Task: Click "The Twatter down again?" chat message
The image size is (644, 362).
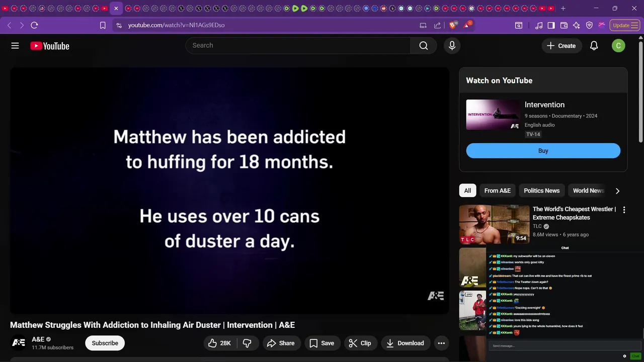Action: click(531, 282)
